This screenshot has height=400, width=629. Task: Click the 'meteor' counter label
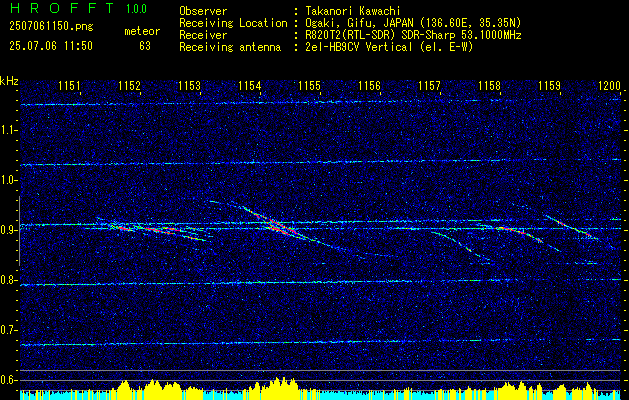pos(142,31)
